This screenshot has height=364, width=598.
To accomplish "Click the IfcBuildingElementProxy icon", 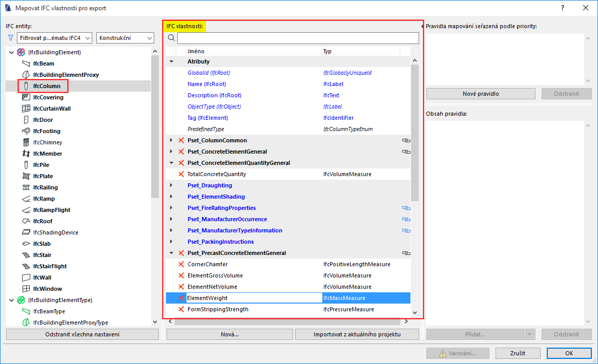I will (x=26, y=75).
